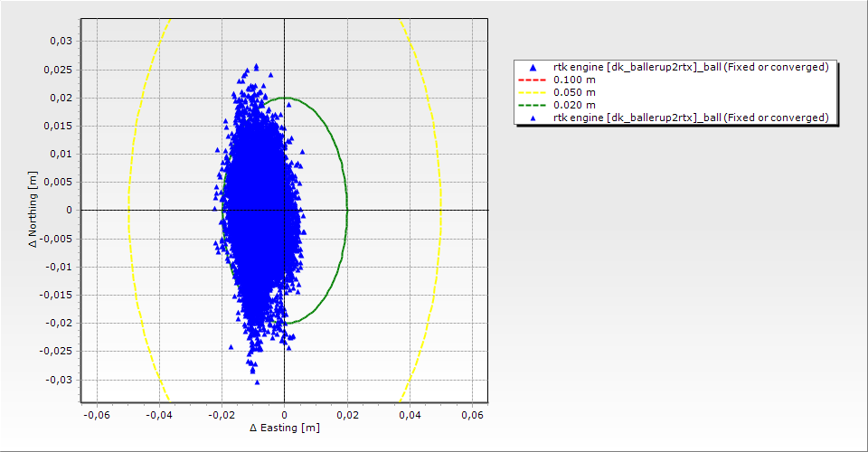Viewport: 868px width, 452px height.
Task: Click the 0,025 Northing tick label
Action: point(59,70)
